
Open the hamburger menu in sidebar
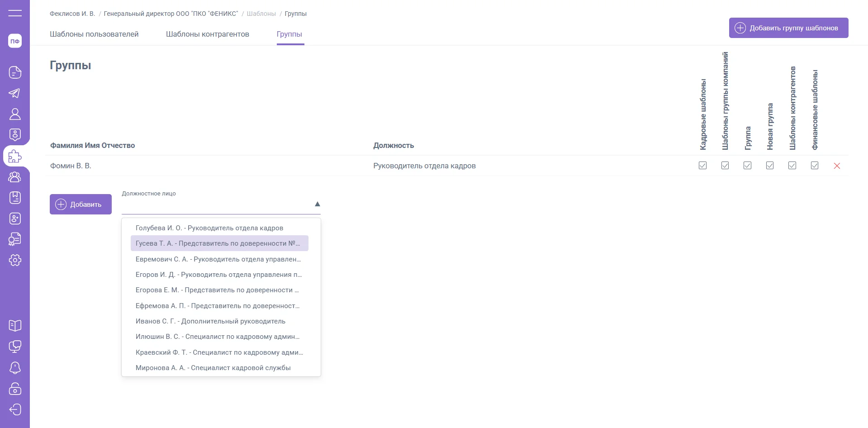[x=15, y=13]
